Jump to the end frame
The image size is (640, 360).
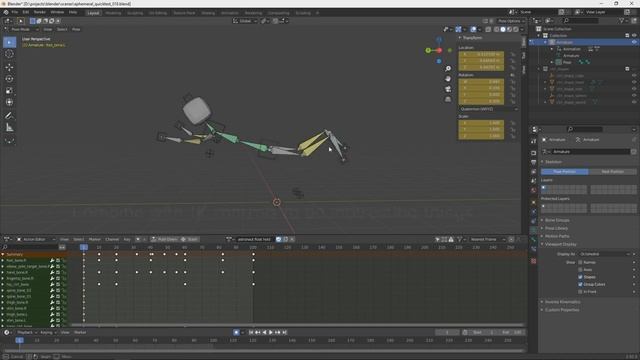284,332
